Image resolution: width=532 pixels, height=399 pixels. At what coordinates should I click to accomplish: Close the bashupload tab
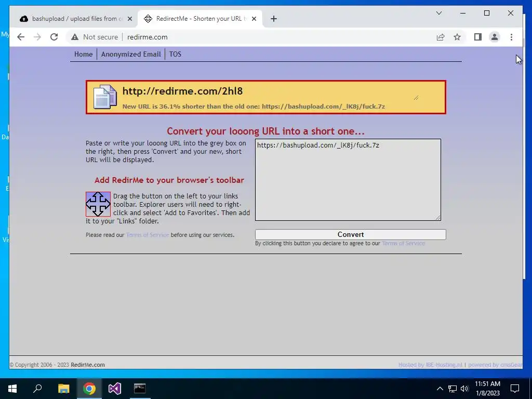click(129, 19)
